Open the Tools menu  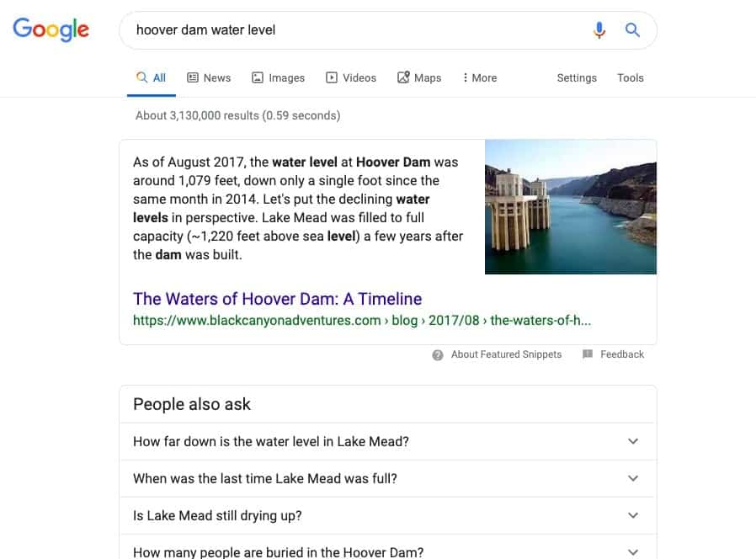coord(631,77)
